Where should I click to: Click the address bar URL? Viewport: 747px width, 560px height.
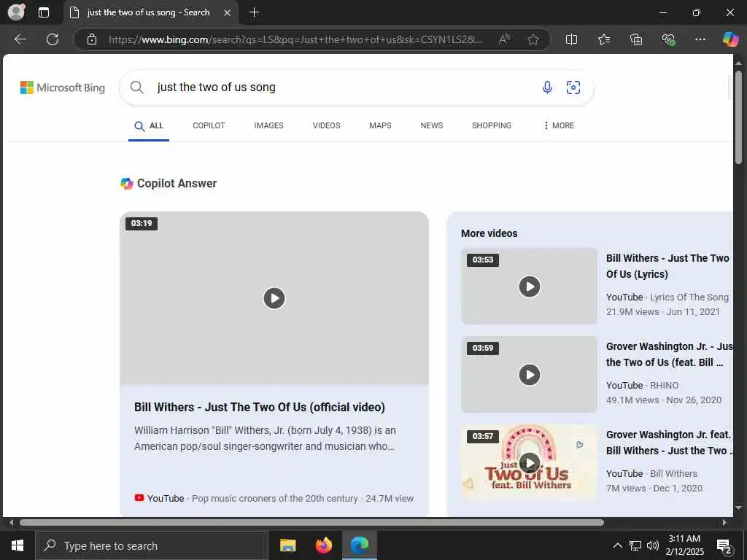coord(295,39)
